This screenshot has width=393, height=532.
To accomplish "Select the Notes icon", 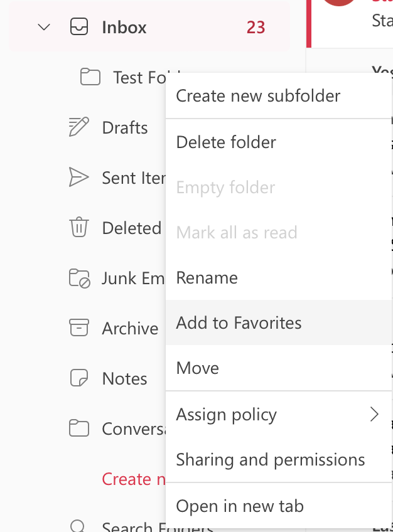I will tap(79, 378).
